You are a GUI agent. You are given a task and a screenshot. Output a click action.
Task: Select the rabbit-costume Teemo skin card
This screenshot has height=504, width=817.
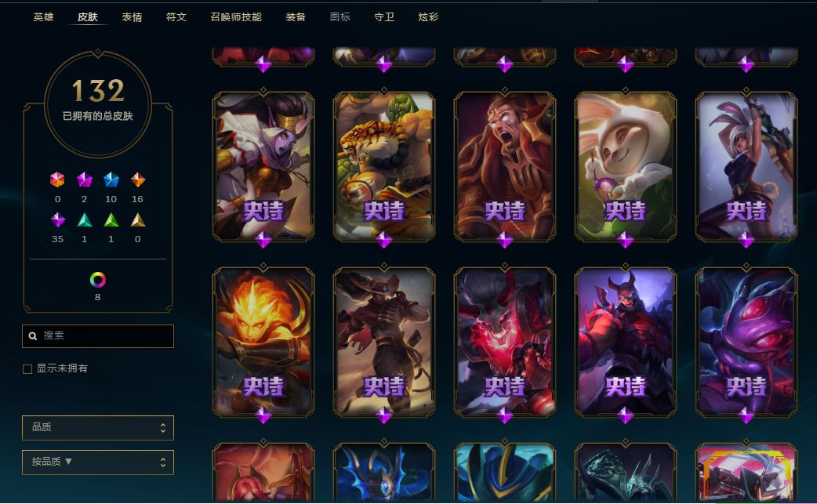coord(625,167)
